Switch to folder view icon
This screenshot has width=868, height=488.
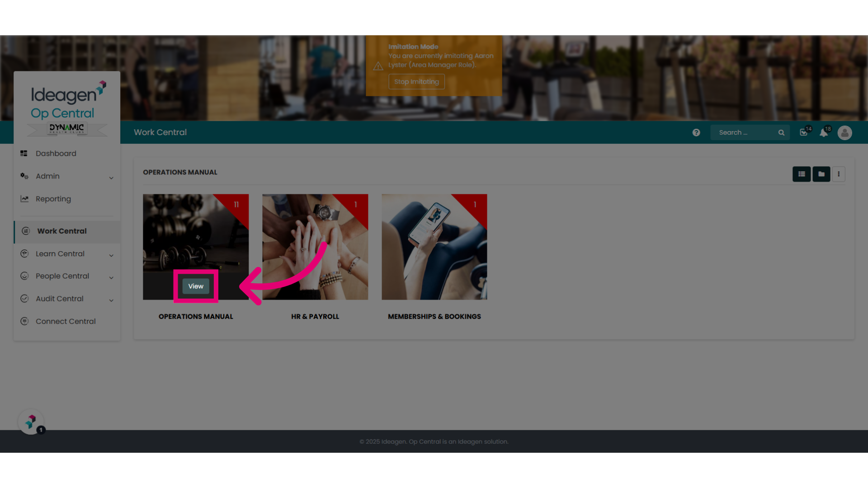pos(821,174)
